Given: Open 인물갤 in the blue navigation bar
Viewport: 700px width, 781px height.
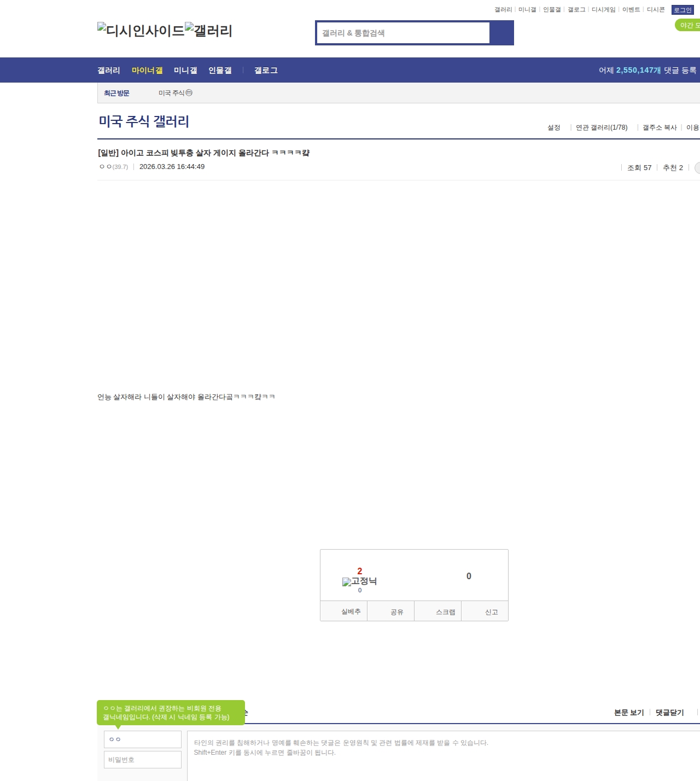Looking at the screenshot, I should pos(220,71).
